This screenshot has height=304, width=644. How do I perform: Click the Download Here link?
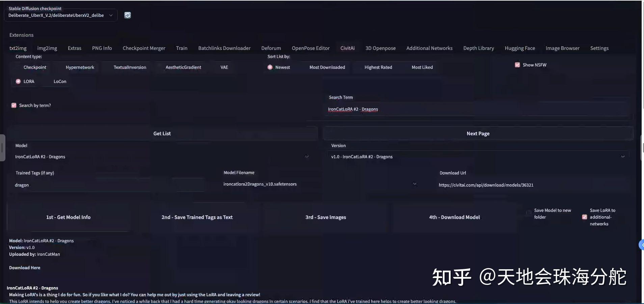pyautogui.click(x=24, y=268)
